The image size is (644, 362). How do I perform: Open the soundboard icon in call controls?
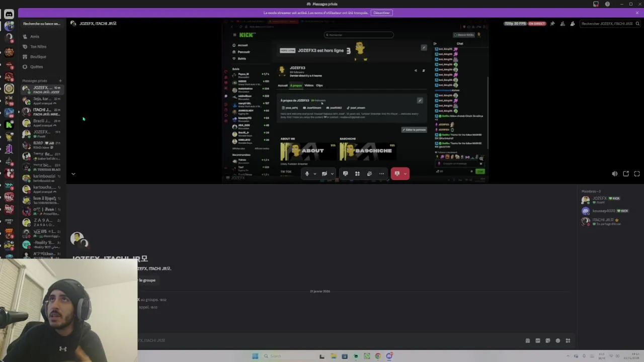point(369,173)
